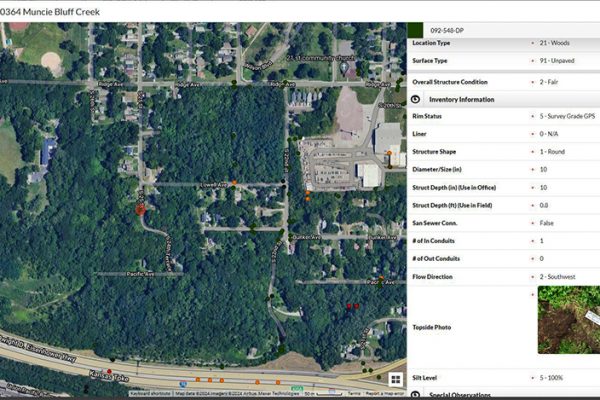Click the Location Type field label
Screen dimensions: 600x400
[431, 43]
